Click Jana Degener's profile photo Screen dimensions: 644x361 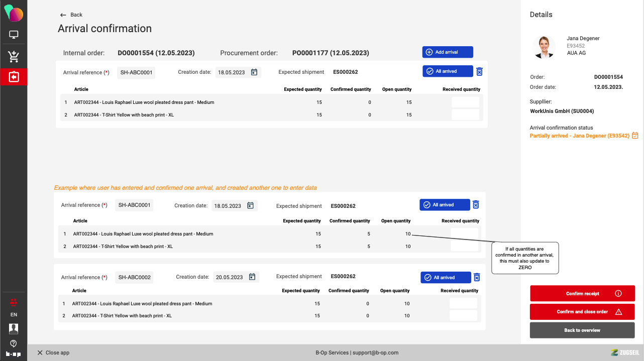(544, 47)
